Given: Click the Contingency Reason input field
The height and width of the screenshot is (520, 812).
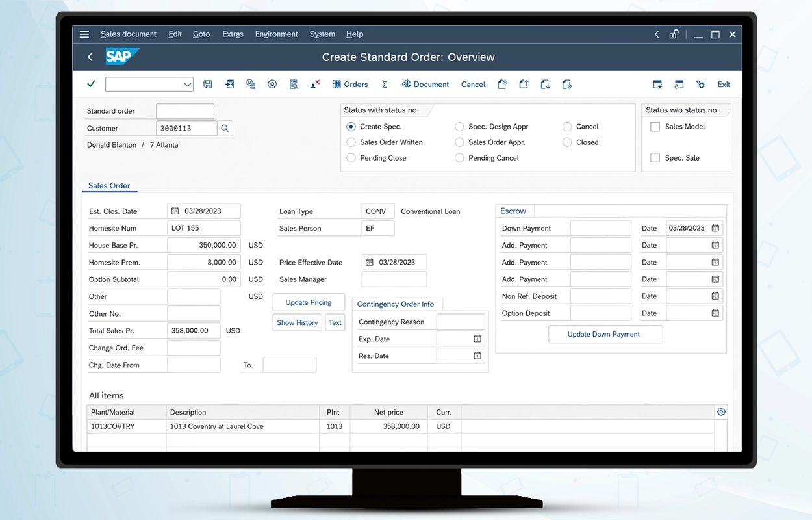Looking at the screenshot, I should 461,322.
